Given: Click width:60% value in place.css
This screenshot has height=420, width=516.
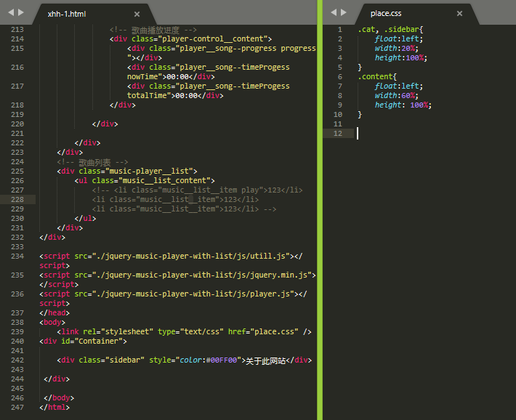Looking at the screenshot, I should pos(408,96).
